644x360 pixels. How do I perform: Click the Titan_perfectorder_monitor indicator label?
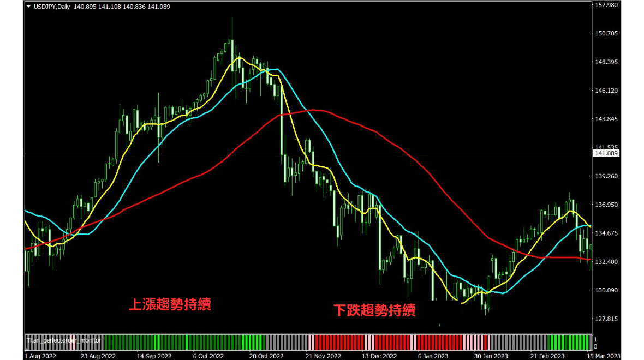point(64,340)
